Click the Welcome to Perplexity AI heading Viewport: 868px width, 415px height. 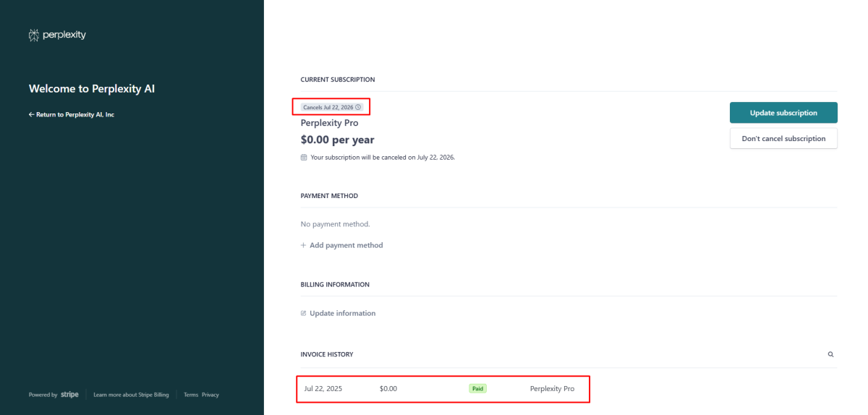coord(92,89)
